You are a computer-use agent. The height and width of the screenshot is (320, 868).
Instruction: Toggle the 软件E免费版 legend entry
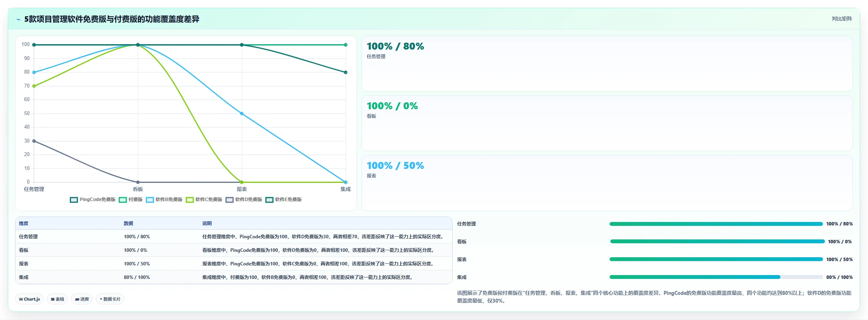point(284,200)
